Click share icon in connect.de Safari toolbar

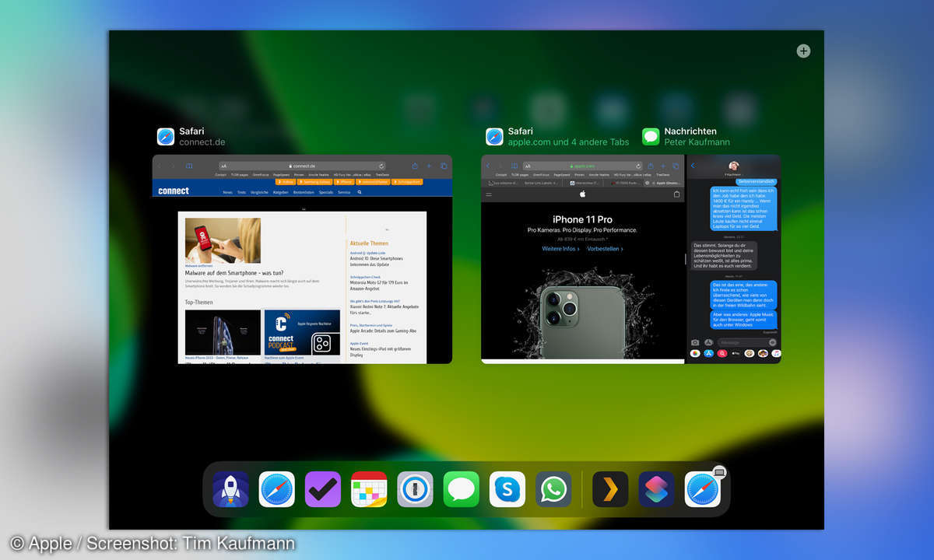pyautogui.click(x=415, y=166)
